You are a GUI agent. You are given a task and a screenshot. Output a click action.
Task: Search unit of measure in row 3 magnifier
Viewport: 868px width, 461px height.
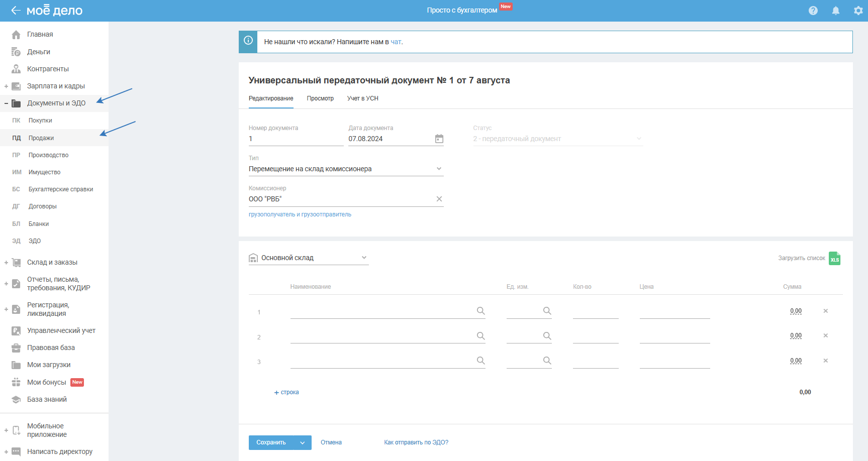[x=547, y=361]
